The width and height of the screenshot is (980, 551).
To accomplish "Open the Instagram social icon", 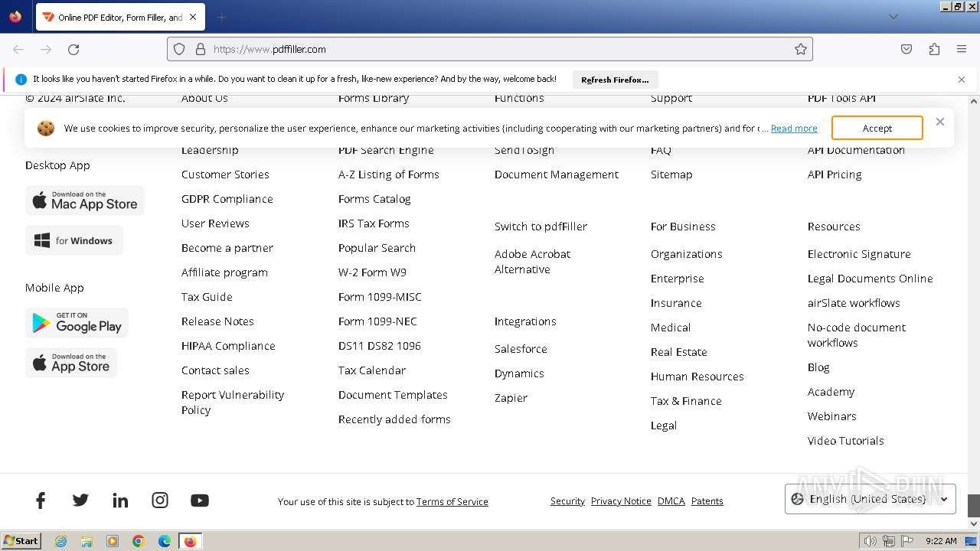I will pos(160,500).
